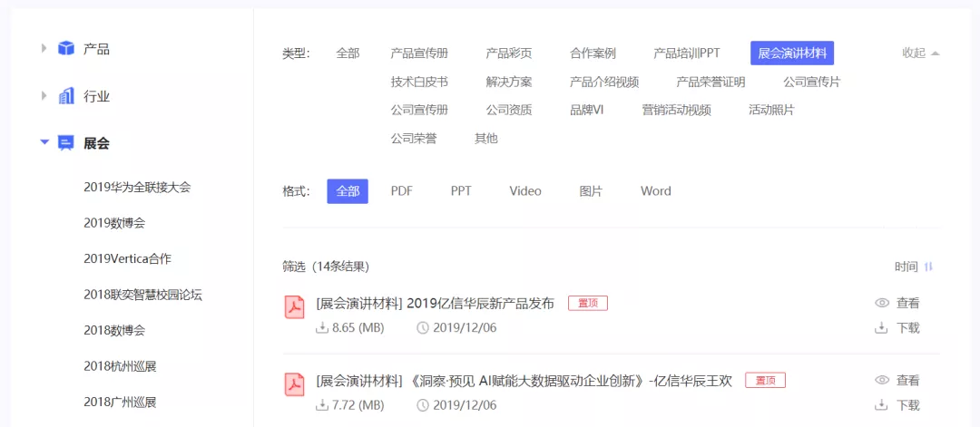Click the 产品 cube icon in sidebar
The height and width of the screenshot is (427, 980).
[x=66, y=48]
